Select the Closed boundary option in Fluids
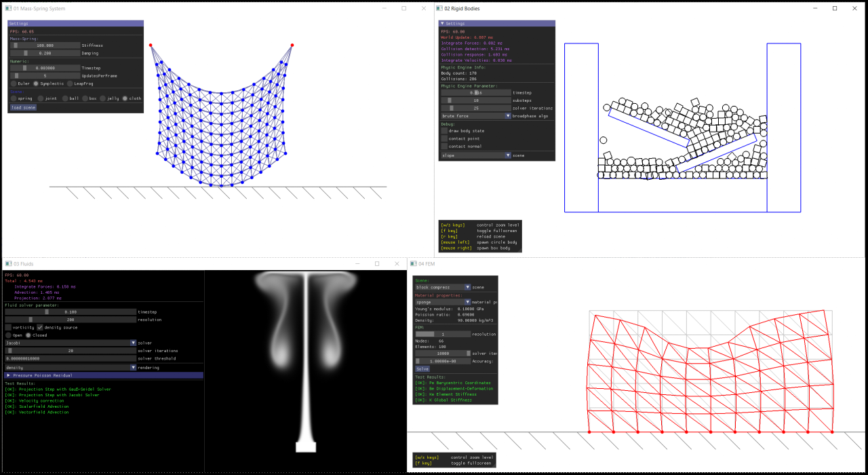Viewport: 868px width, 475px height. coord(27,335)
